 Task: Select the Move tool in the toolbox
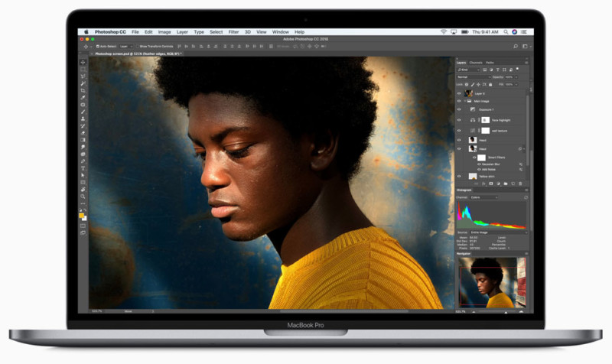[x=83, y=63]
